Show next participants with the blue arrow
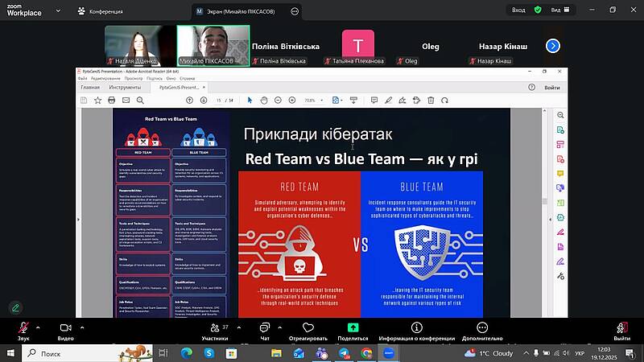644x362 pixels. coord(552,46)
